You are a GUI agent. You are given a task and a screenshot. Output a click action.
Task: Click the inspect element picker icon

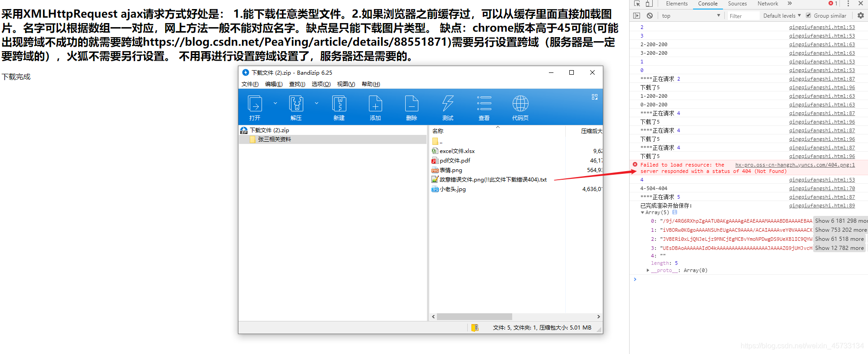[x=637, y=4]
